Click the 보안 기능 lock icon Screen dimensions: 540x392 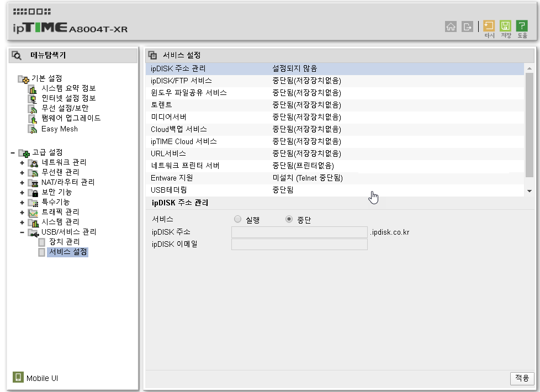[x=33, y=193]
